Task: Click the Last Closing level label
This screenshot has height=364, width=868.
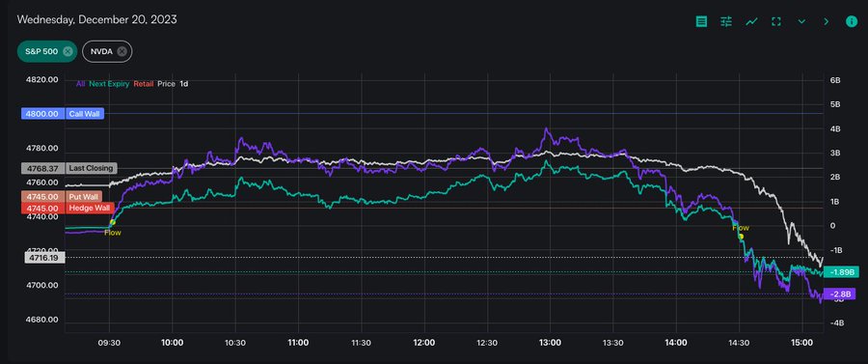Action: 91,168
